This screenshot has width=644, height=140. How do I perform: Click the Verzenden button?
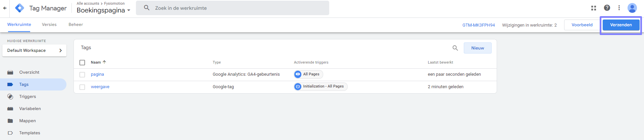click(621, 25)
